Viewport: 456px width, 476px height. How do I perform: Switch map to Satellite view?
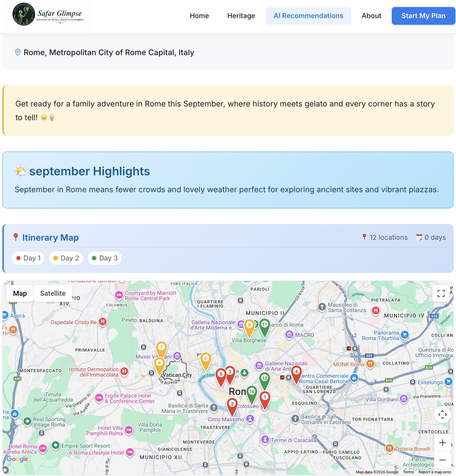point(53,293)
